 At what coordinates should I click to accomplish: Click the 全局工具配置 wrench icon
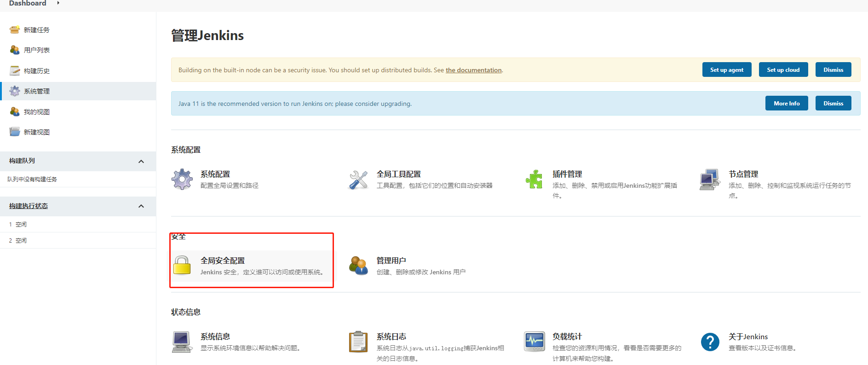tap(358, 180)
